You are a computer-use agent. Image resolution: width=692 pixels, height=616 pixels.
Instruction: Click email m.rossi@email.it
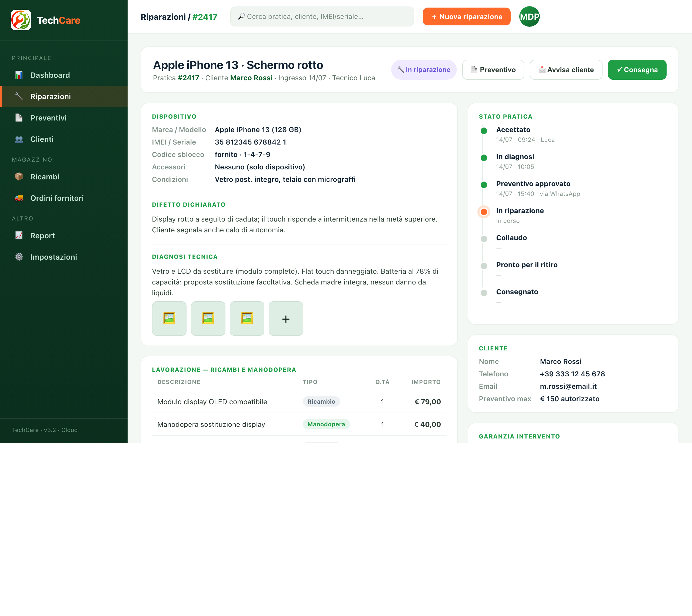(568, 387)
